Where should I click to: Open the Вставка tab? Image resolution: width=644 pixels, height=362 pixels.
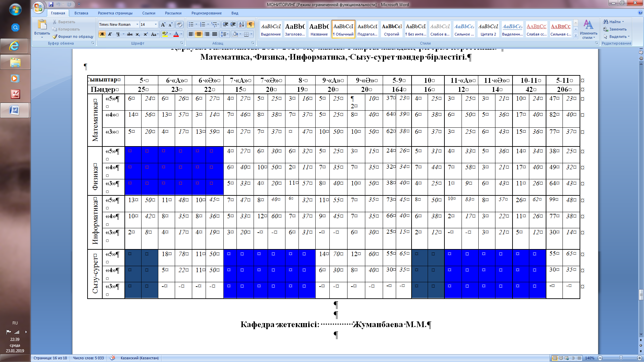pyautogui.click(x=81, y=13)
